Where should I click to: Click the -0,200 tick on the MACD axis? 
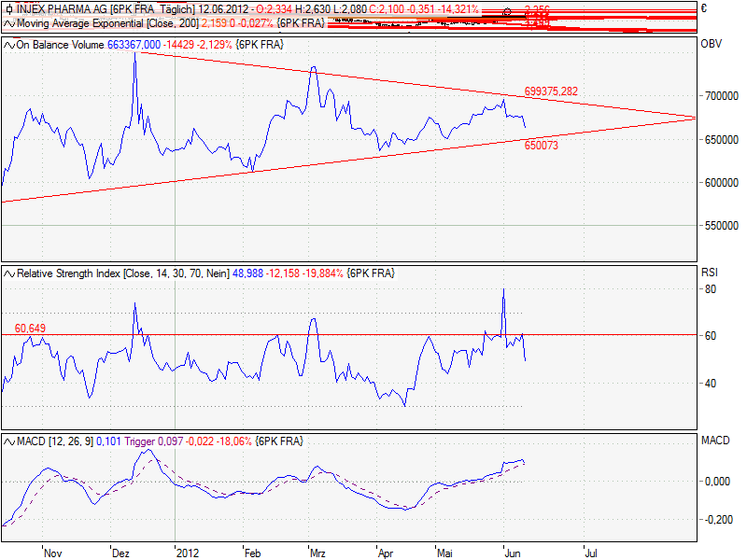point(717,520)
